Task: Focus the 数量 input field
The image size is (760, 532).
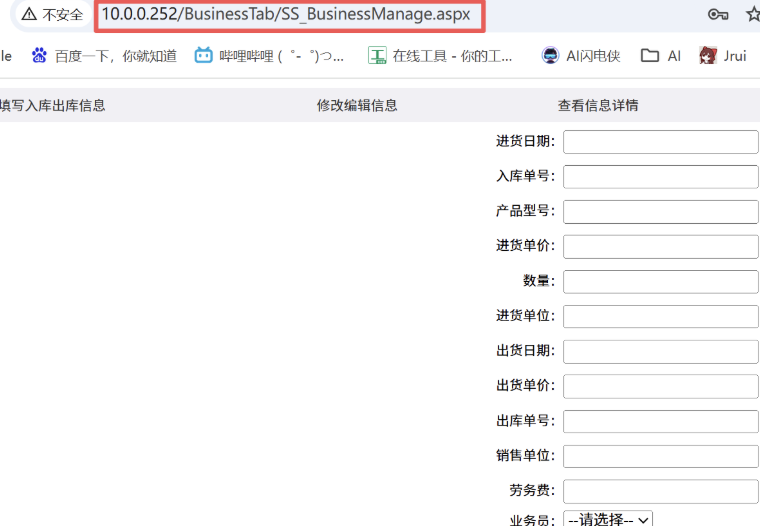Action: tap(661, 282)
